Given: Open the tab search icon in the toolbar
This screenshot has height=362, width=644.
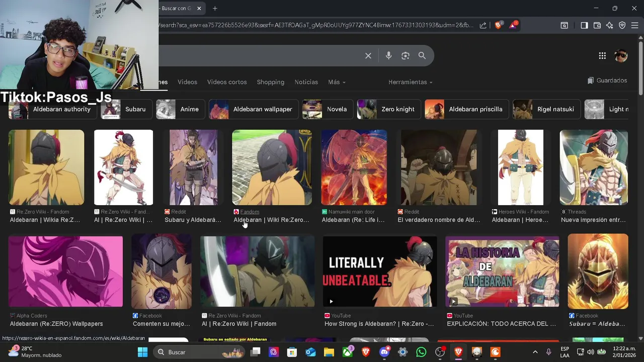Looking at the screenshot, I should [565, 25].
